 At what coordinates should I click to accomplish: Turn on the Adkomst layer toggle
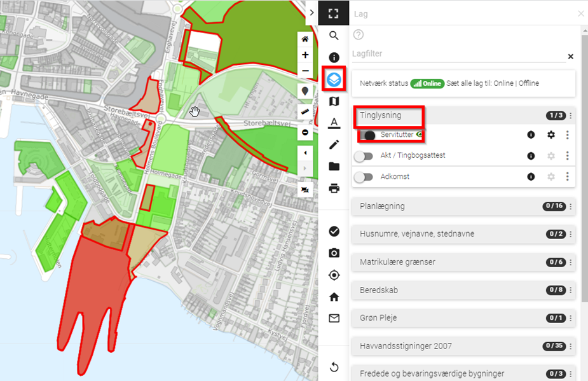364,177
